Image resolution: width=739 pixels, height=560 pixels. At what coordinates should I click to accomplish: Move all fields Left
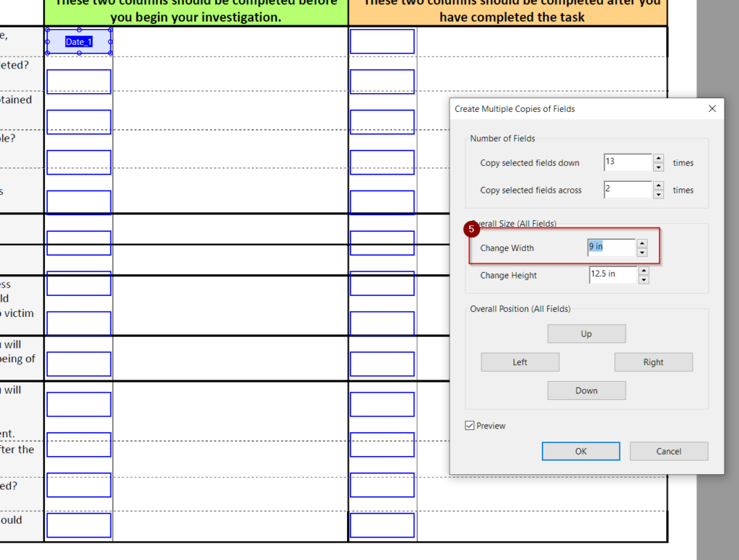point(520,362)
